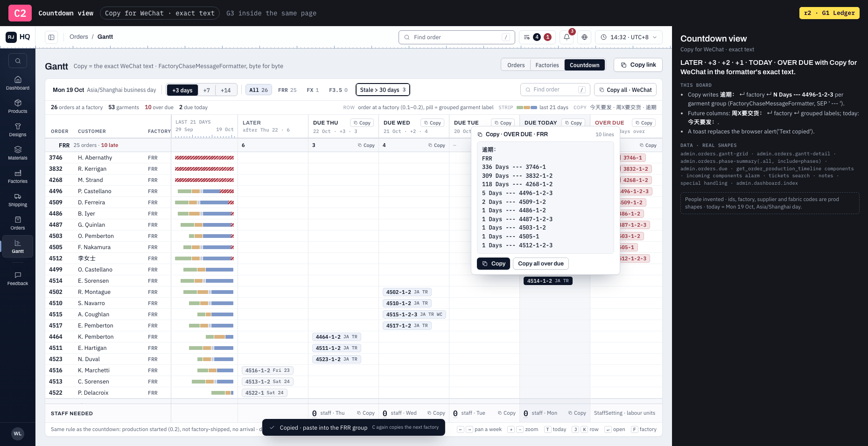This screenshot has width=868, height=446.
Task: Select the +14 days range toggle
Action: (x=226, y=90)
